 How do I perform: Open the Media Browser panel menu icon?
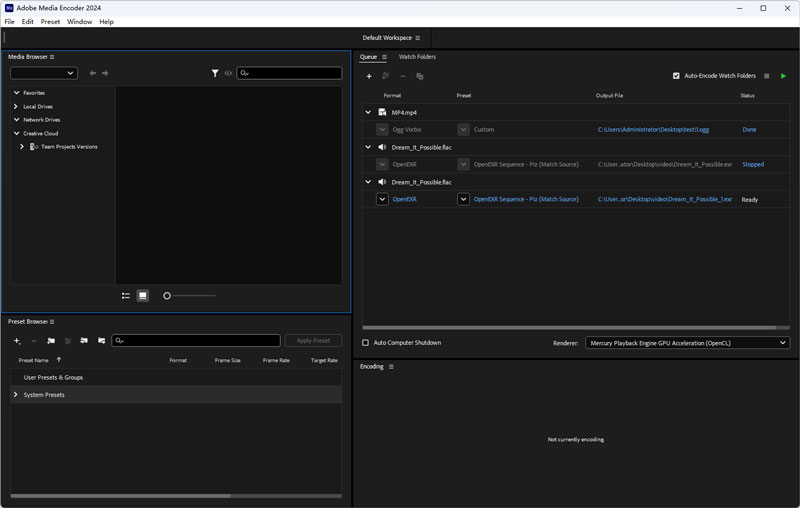click(52, 57)
